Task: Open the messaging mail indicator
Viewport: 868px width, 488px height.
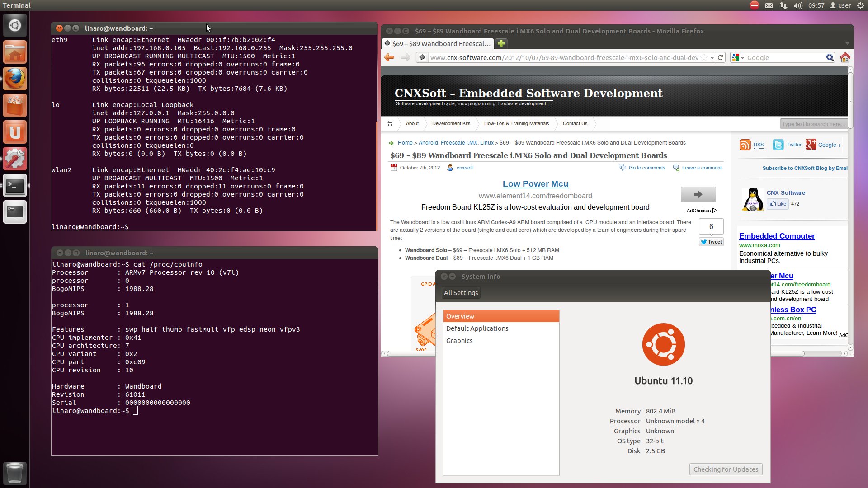Action: [x=769, y=5]
